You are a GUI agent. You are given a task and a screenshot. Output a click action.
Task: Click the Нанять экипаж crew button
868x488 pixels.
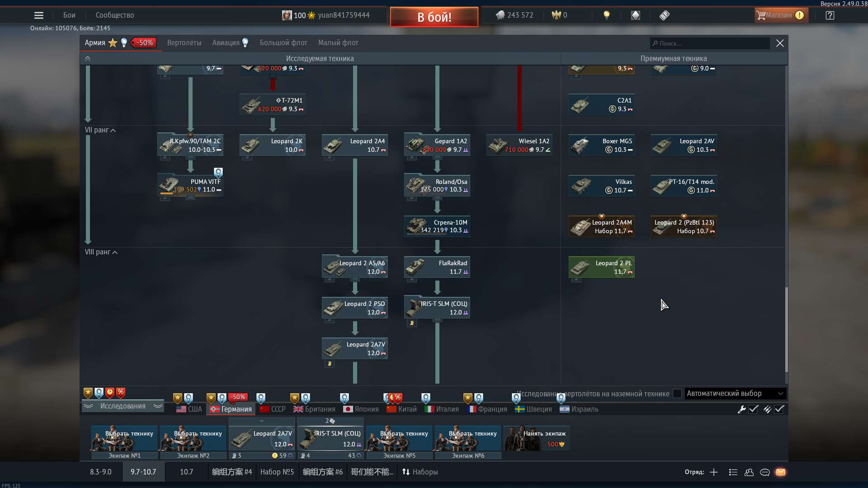(537, 438)
